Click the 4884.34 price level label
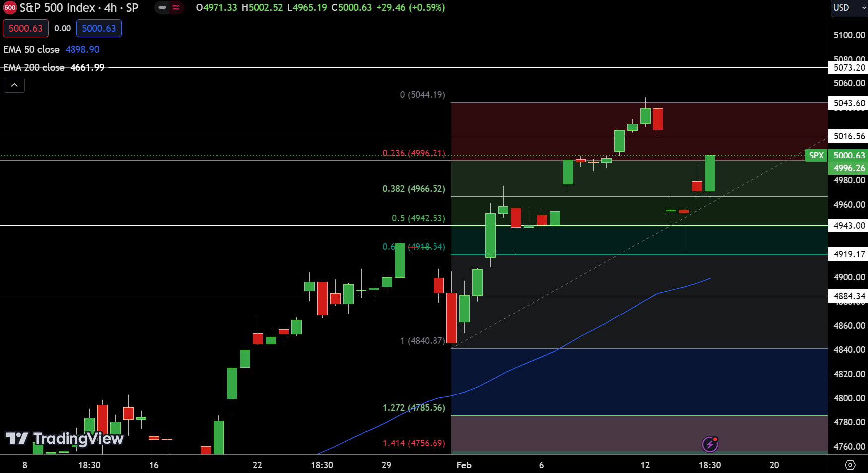 click(849, 296)
